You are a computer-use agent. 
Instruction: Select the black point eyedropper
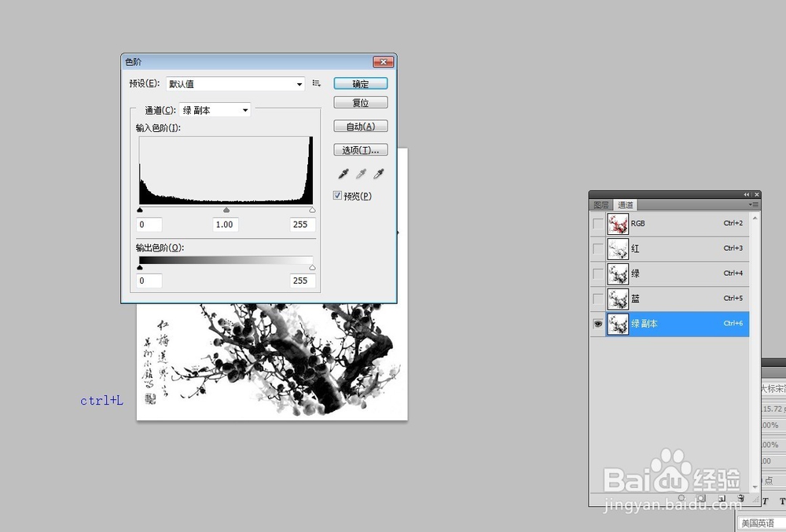[x=343, y=174]
